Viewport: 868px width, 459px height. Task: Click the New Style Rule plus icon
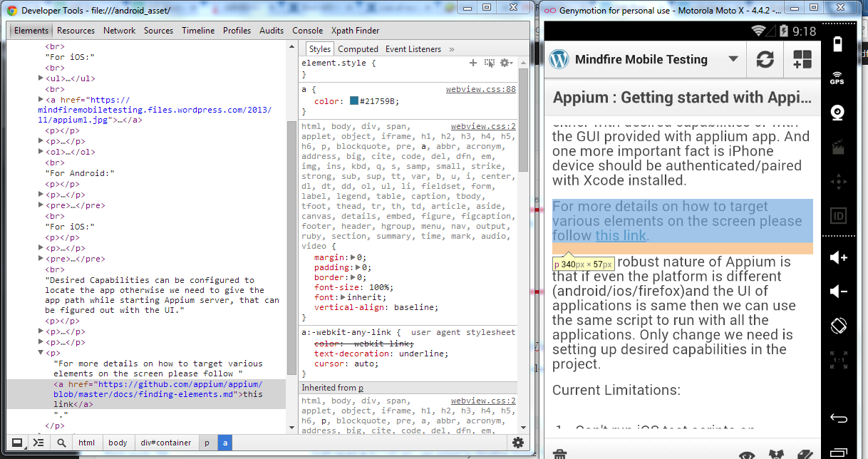pos(472,63)
